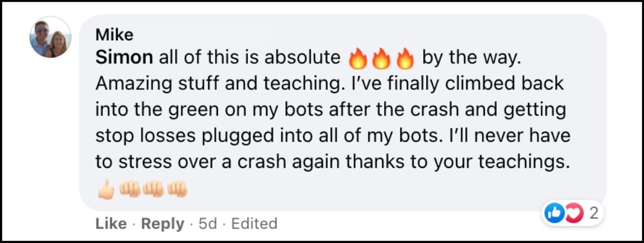Screen dimensions: 644x243
Task: Click the middle fist-bump emoji
Action: [153, 189]
